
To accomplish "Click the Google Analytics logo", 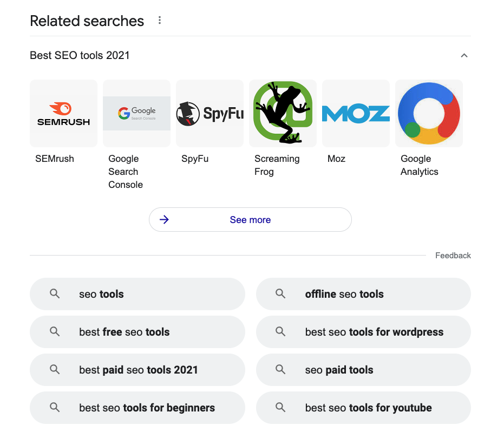I will (x=429, y=113).
